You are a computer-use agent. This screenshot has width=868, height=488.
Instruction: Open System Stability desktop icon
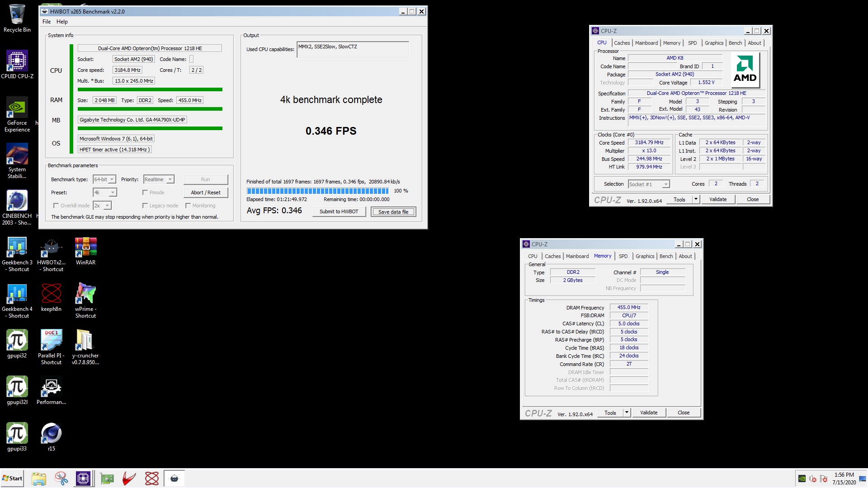tap(17, 160)
